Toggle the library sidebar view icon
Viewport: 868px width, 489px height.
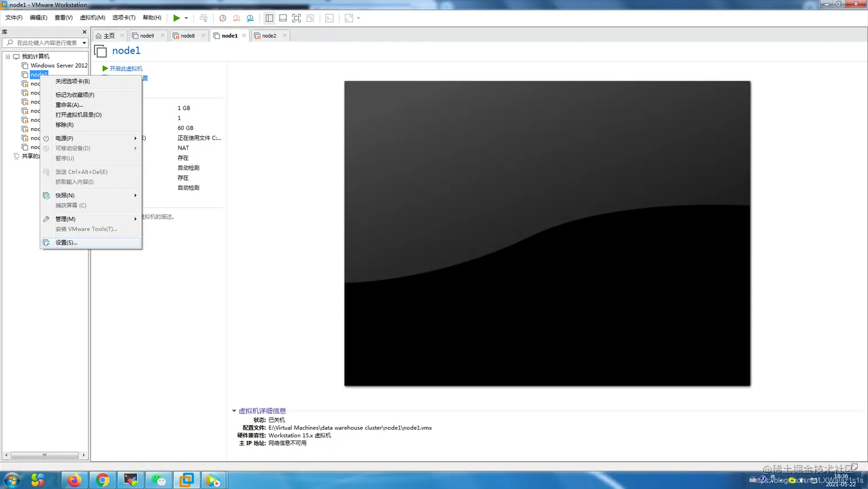pos(269,18)
